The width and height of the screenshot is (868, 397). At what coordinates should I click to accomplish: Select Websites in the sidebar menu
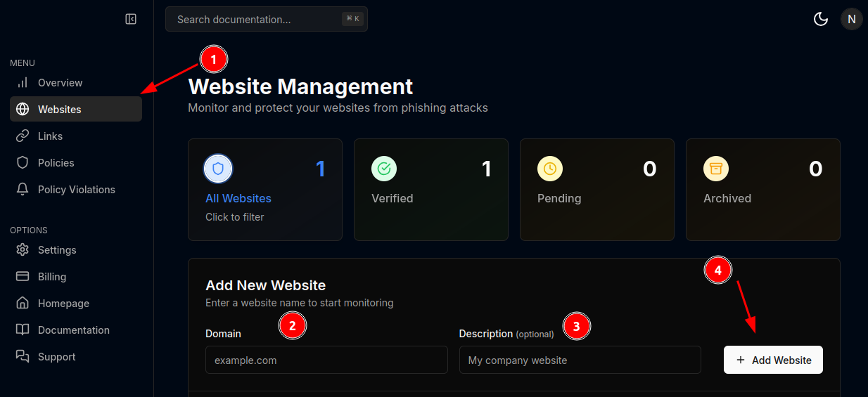click(76, 110)
